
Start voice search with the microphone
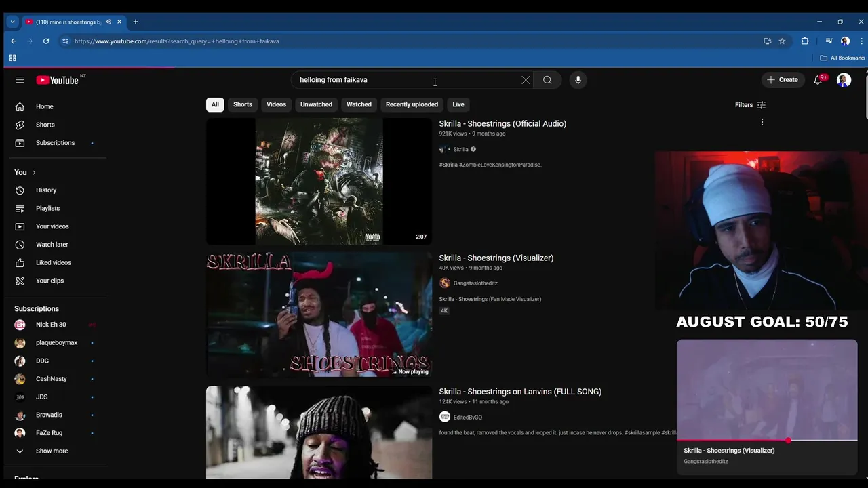pyautogui.click(x=578, y=80)
